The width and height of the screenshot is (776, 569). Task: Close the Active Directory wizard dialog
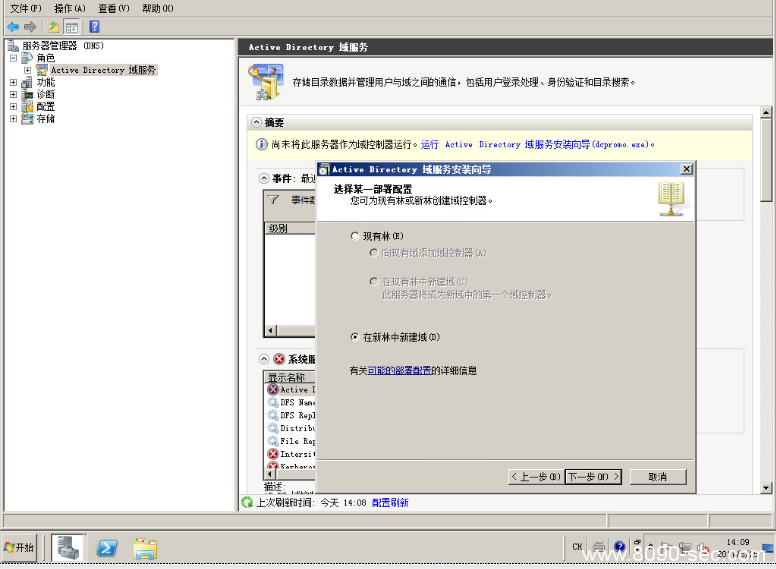686,169
